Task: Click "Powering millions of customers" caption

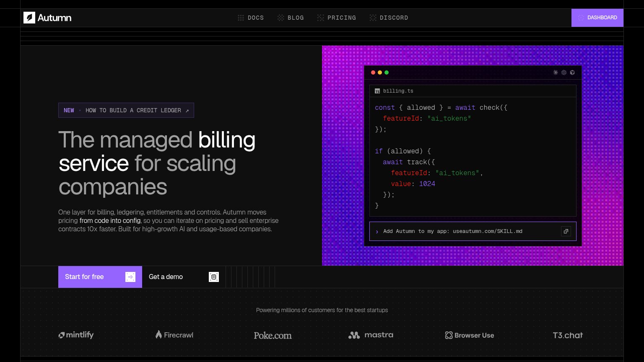Action: [x=322, y=310]
